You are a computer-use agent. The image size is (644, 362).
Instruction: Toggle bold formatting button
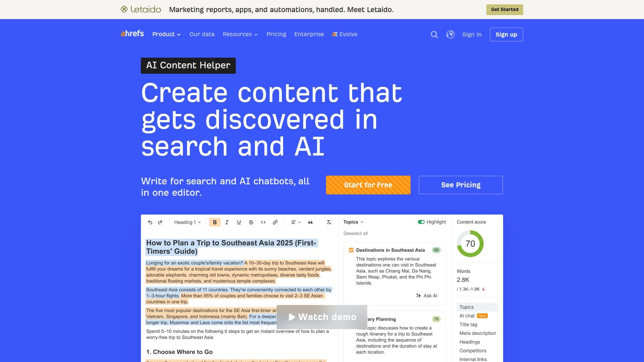[215, 222]
